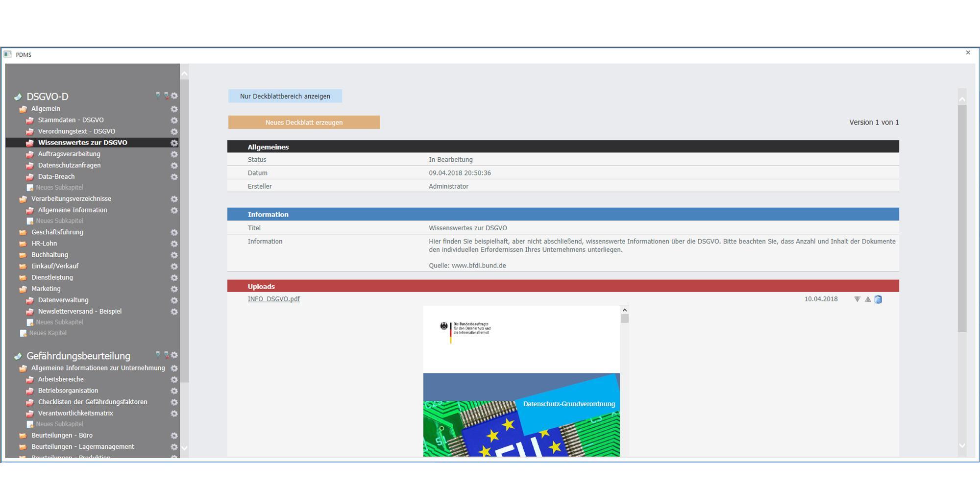Click PDF preview scrollbar thumb
Viewport: 980px width, 490px height.
click(x=624, y=318)
